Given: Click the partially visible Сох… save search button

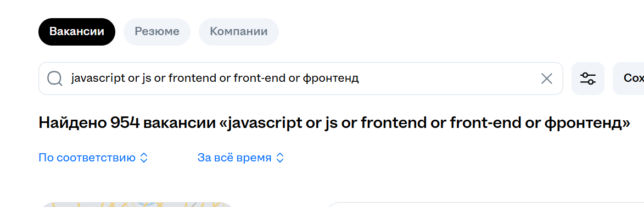Looking at the screenshot, I should coord(629,79).
